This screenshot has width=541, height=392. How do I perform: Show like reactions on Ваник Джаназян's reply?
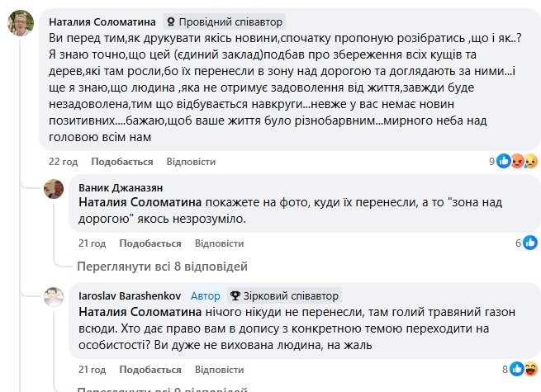pyautogui.click(x=529, y=243)
